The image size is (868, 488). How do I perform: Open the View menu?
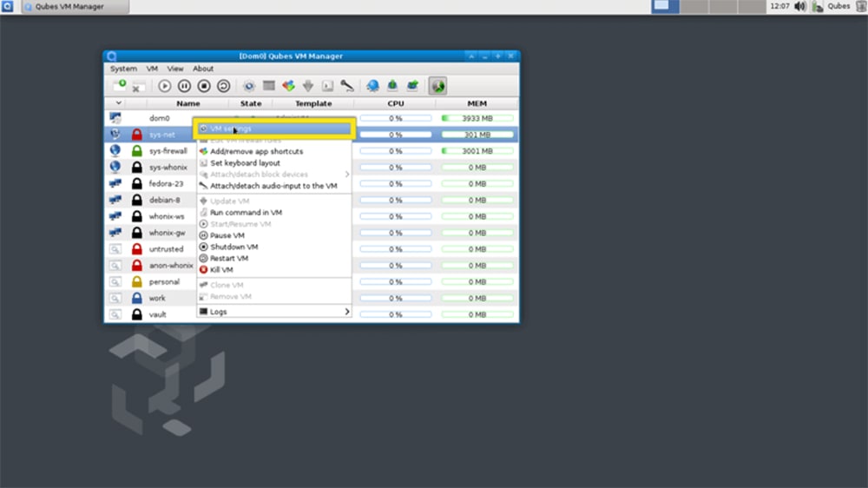[175, 69]
